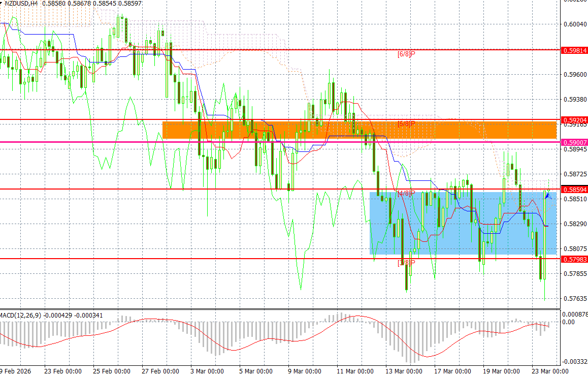Click the 17 Mar 00:00 time label
This screenshot has width=588, height=376.
[452, 371]
